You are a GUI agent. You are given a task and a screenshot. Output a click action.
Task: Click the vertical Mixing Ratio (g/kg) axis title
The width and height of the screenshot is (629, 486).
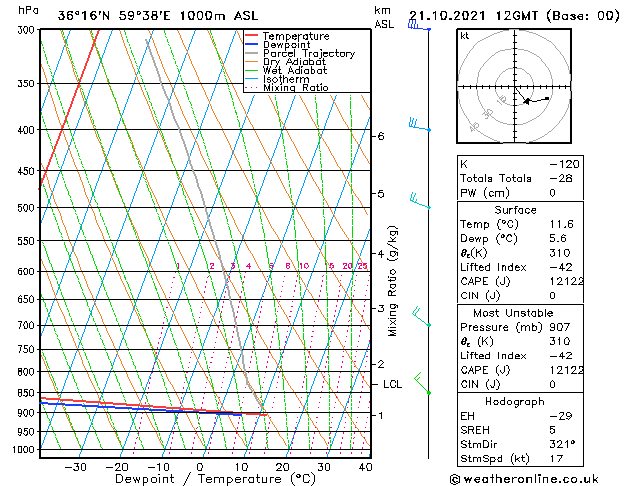pos(392,281)
